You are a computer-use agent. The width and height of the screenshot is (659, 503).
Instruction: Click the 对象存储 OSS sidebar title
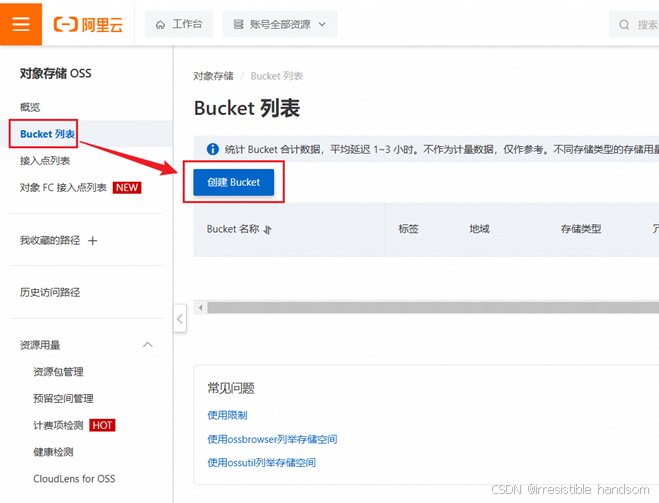pos(55,74)
